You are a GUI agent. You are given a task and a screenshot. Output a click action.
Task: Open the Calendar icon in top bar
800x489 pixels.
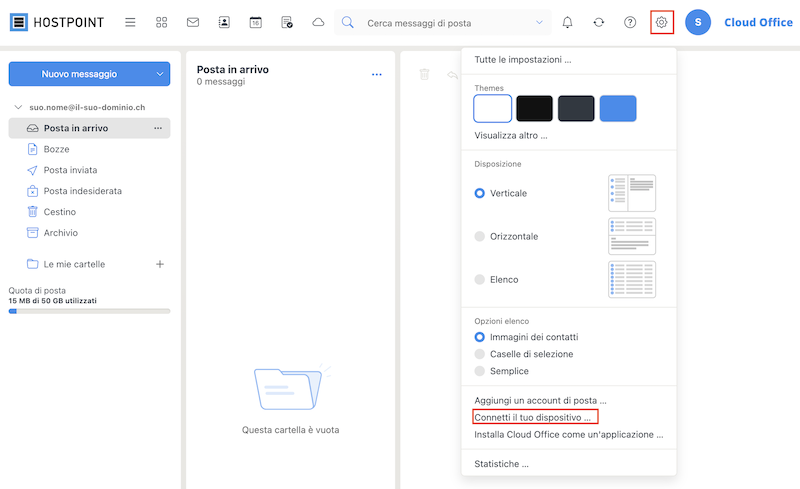click(x=256, y=22)
